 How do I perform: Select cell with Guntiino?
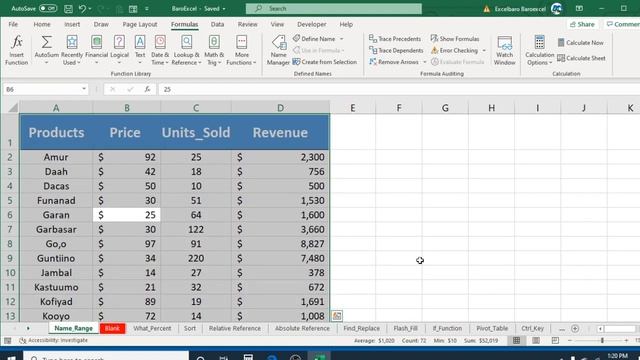(x=56, y=258)
